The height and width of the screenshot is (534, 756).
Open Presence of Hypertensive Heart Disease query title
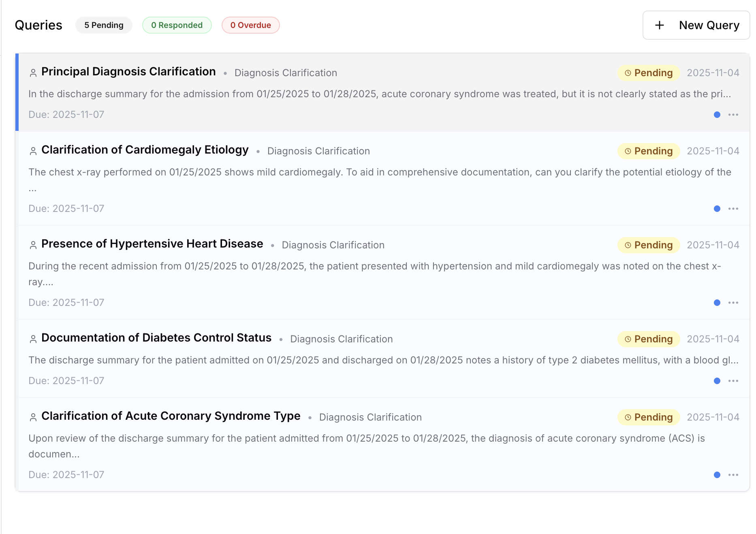(152, 244)
